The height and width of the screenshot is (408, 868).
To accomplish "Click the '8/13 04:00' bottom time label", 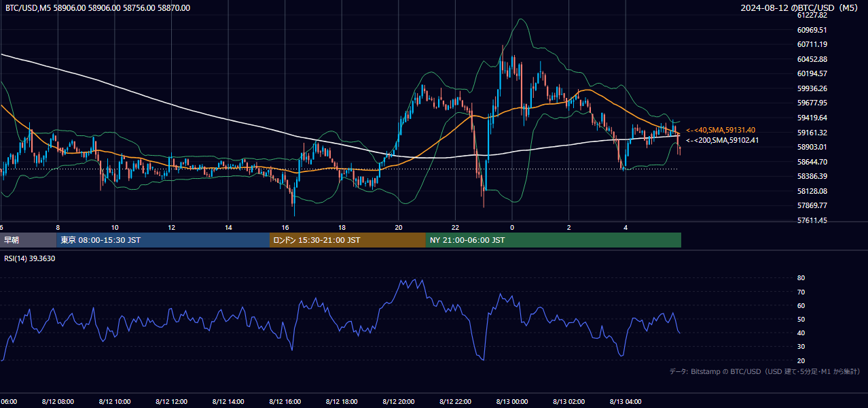I will click(626, 401).
